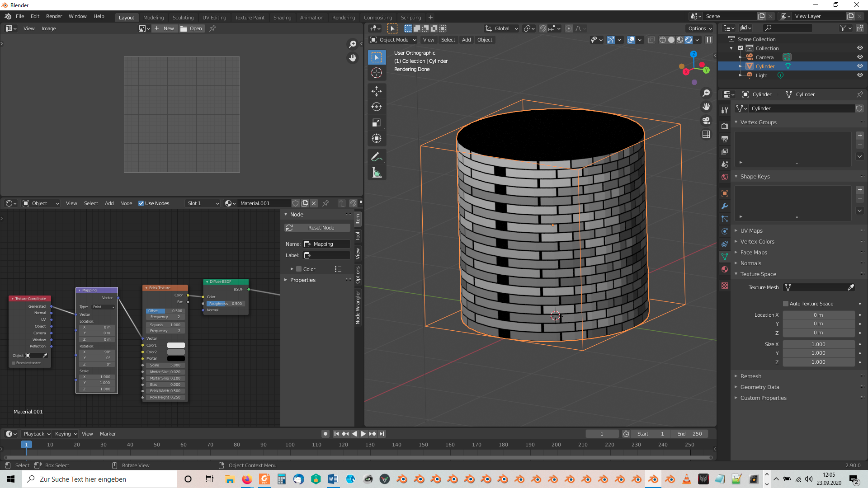Select the Rotate tool in viewport toolbar
Screen dimensions: 868x488
click(377, 107)
